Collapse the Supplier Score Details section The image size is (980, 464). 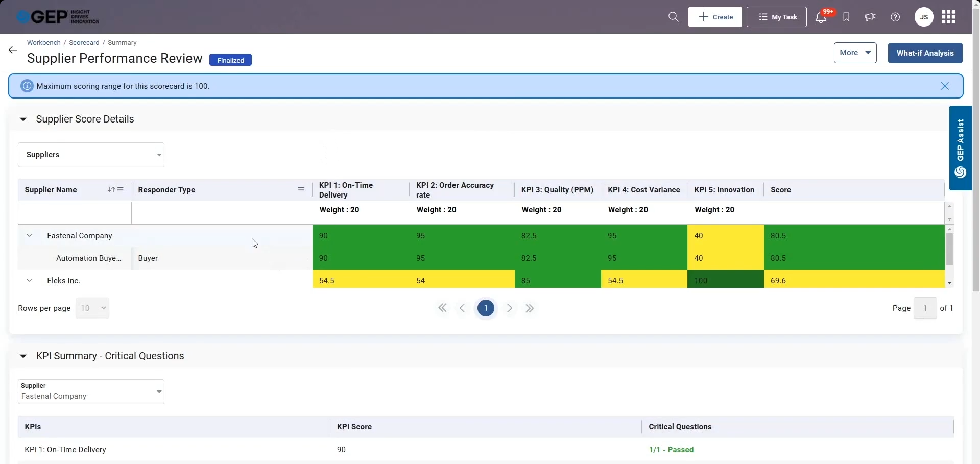pos(23,119)
